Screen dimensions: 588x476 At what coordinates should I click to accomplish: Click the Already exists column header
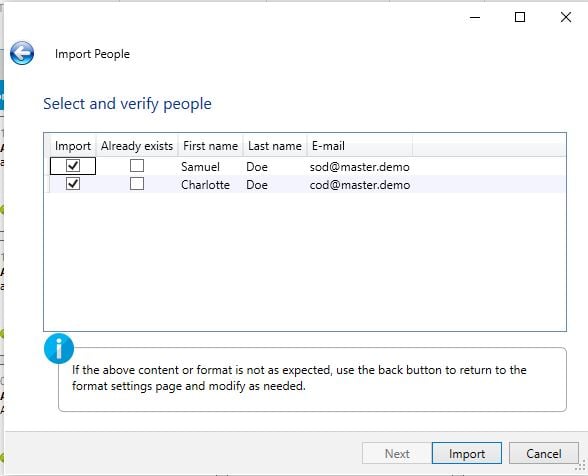(137, 146)
